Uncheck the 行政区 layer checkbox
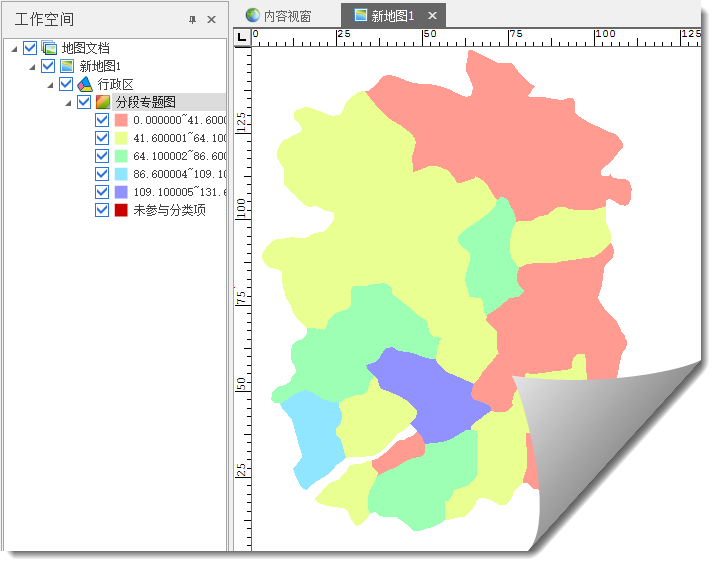716x566 pixels. point(66,84)
